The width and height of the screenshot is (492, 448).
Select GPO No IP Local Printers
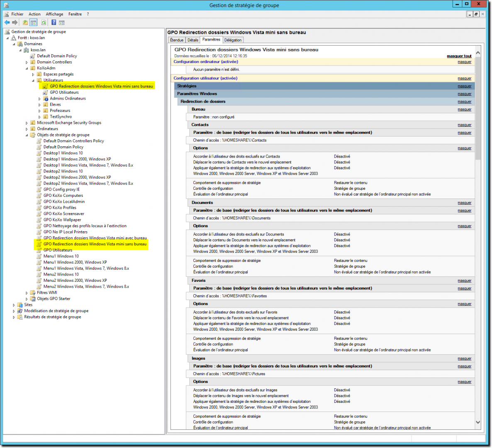pos(65,232)
